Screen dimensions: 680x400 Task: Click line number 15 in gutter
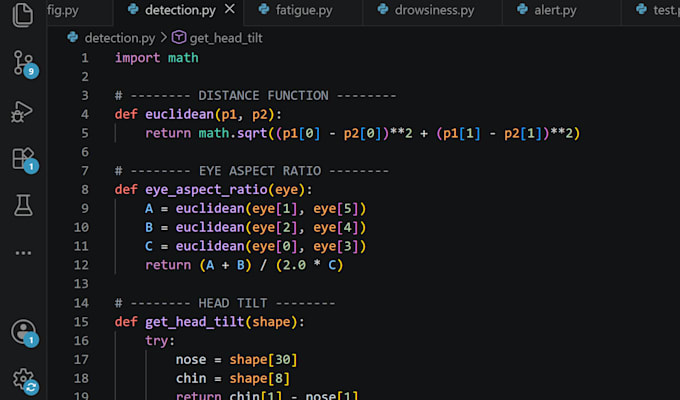pyautogui.click(x=81, y=322)
